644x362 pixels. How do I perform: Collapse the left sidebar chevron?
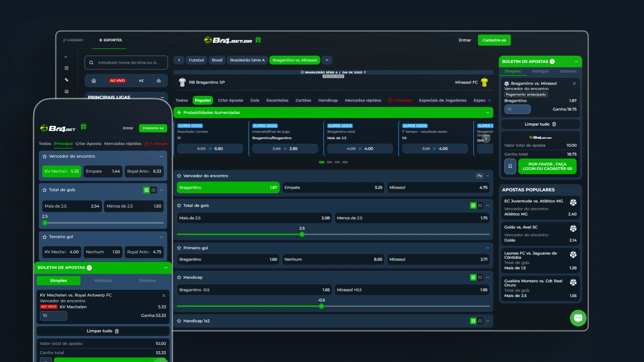66,57
